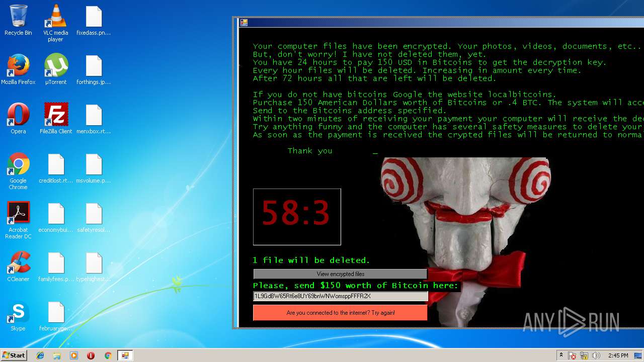Select the februaryde desktop file
Screen dimensions: 644x362
coord(55,316)
